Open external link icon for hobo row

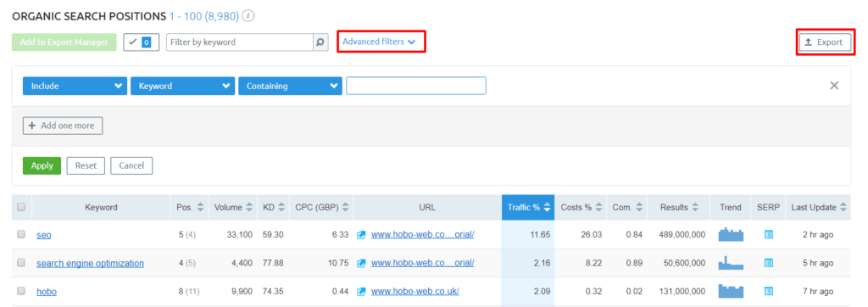click(361, 291)
